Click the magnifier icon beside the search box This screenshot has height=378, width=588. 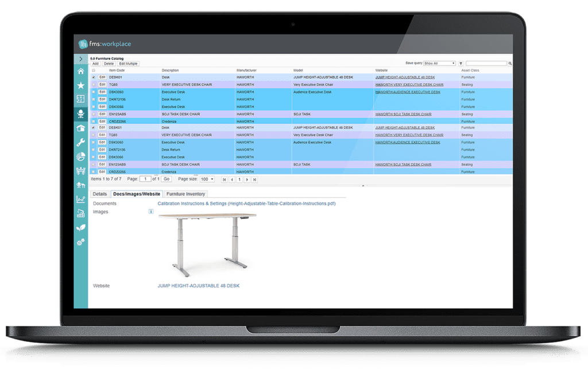click(x=510, y=63)
